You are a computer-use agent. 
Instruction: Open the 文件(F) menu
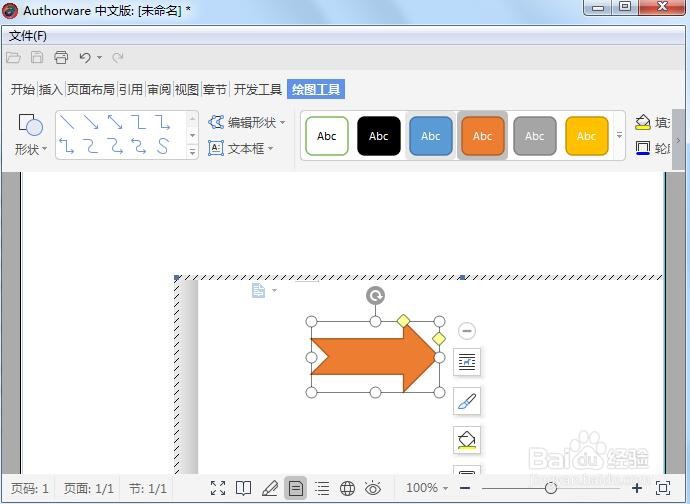pos(28,36)
